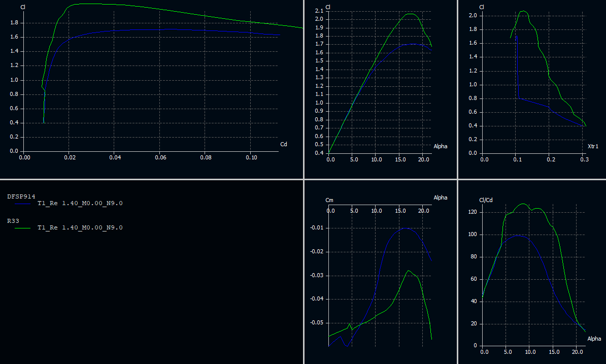This screenshot has width=606, height=364.
Task: Click green curve peak in Cl vs Xtr1 graph
Action: [x=523, y=11]
